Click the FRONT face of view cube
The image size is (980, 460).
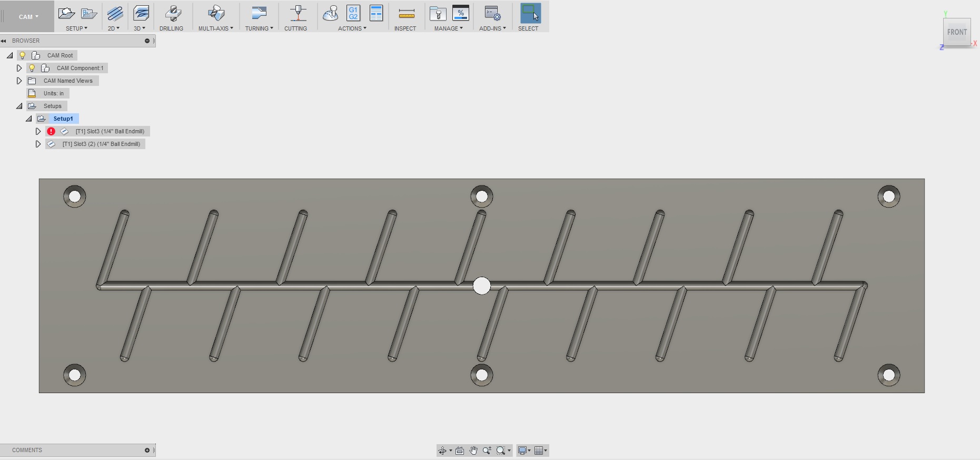(956, 32)
